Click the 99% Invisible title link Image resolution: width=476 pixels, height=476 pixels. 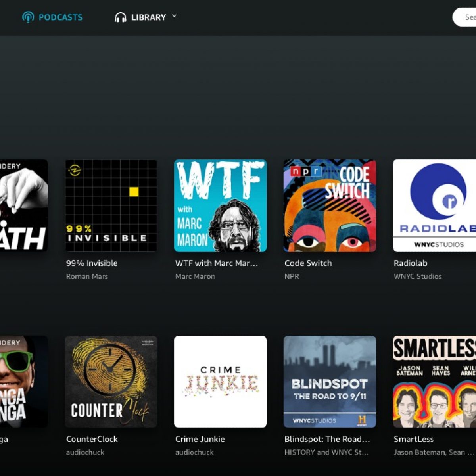[x=92, y=263]
